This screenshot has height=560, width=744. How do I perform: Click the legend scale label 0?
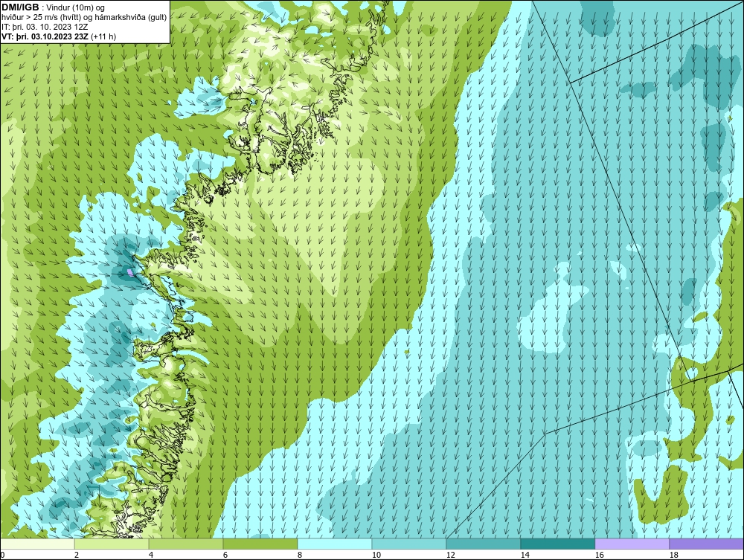coord(2,555)
